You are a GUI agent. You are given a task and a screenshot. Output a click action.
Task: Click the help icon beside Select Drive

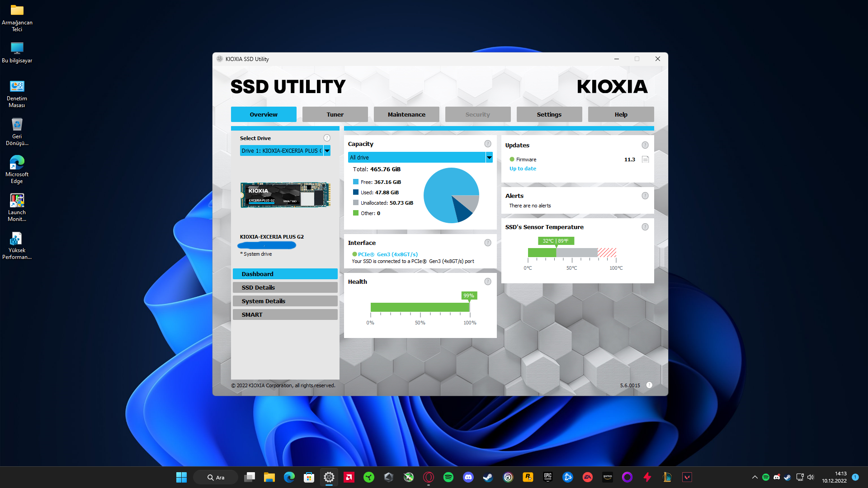(x=327, y=138)
